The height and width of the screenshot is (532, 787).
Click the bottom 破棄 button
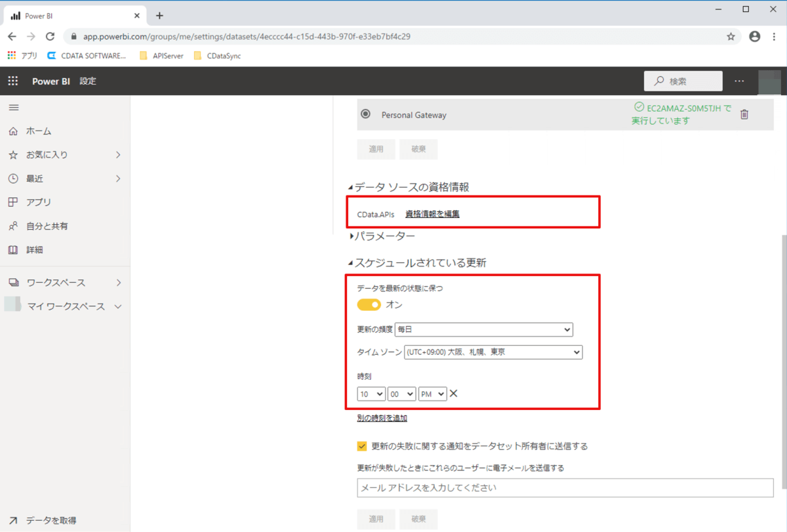tap(418, 519)
